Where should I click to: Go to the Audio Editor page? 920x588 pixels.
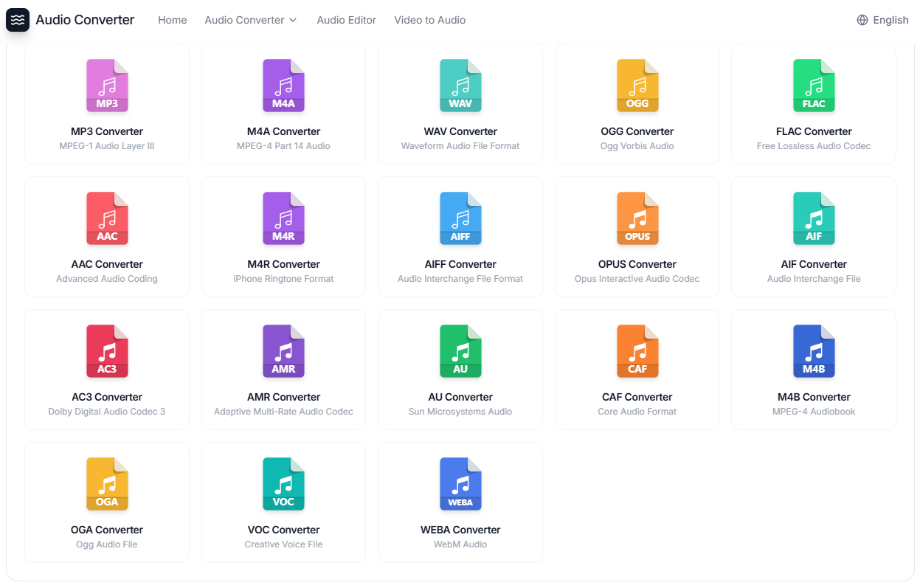pyautogui.click(x=347, y=20)
